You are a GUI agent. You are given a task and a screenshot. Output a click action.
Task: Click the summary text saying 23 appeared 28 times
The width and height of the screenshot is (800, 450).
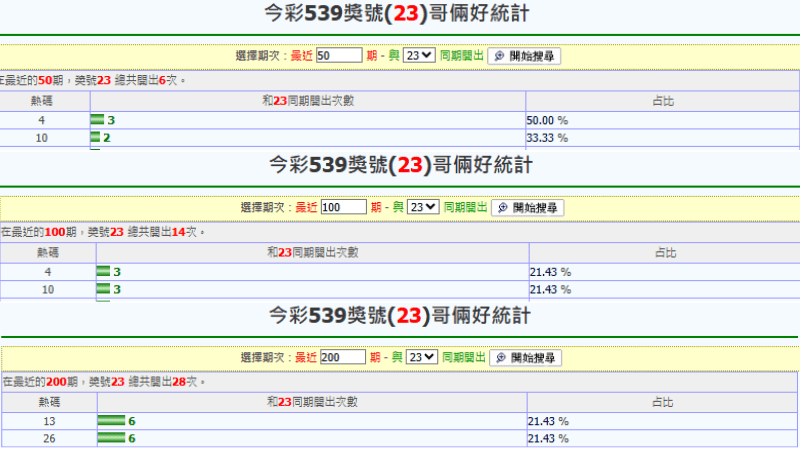click(104, 382)
